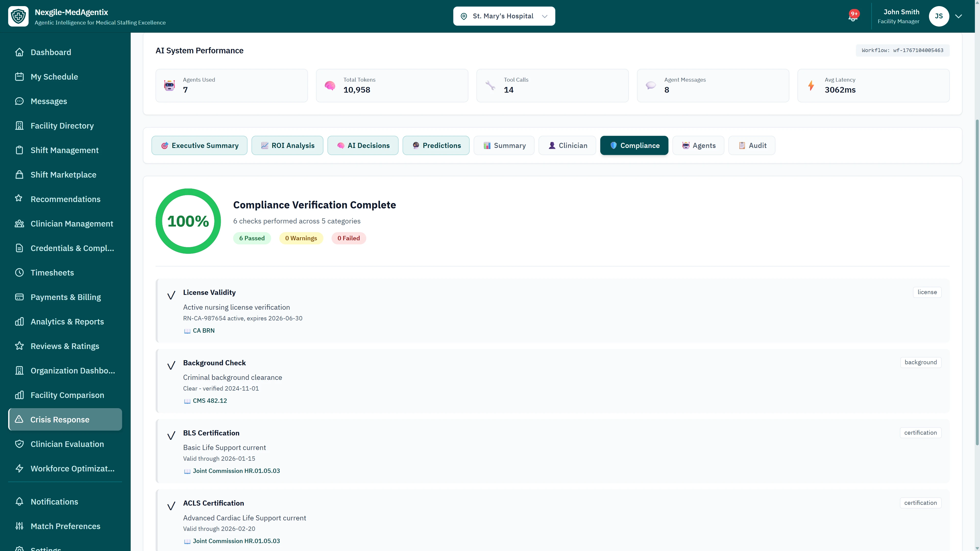
Task: Select the Workforce Optimization lightning icon
Action: click(x=20, y=468)
